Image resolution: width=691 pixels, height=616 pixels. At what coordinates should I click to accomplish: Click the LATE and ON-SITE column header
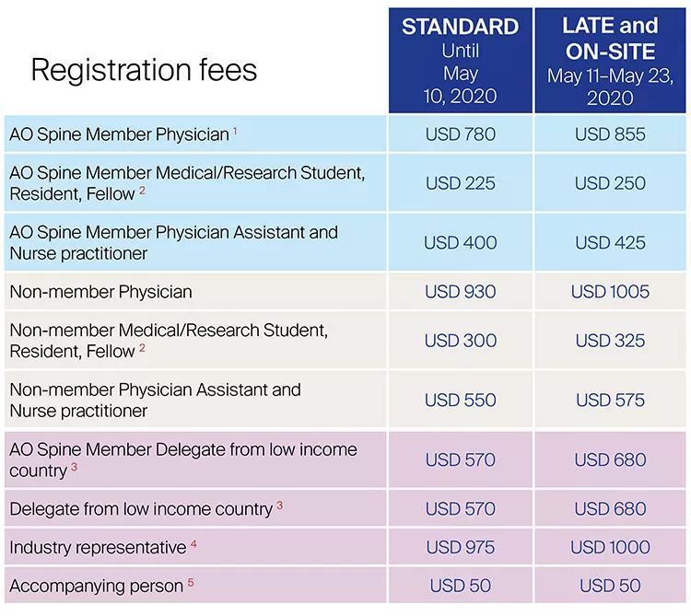pos(610,61)
